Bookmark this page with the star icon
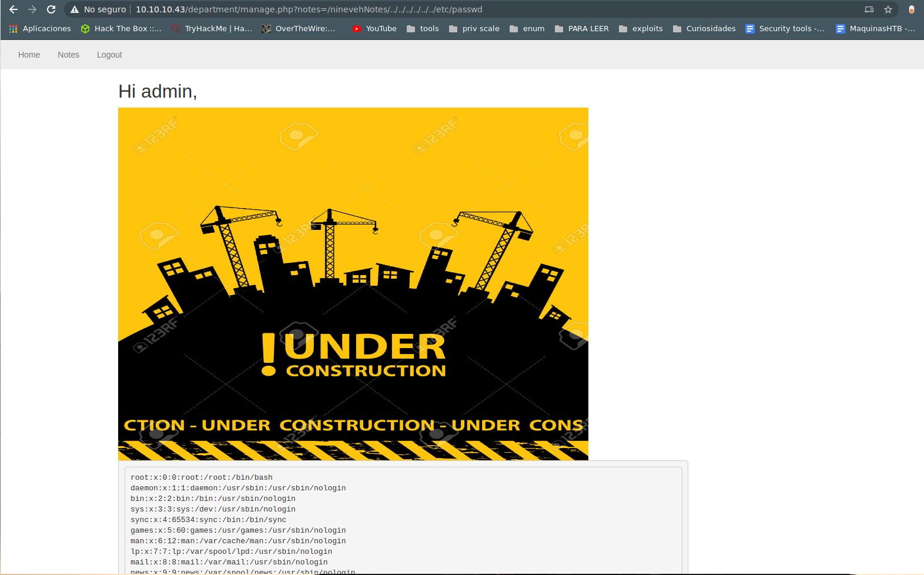 pyautogui.click(x=888, y=9)
